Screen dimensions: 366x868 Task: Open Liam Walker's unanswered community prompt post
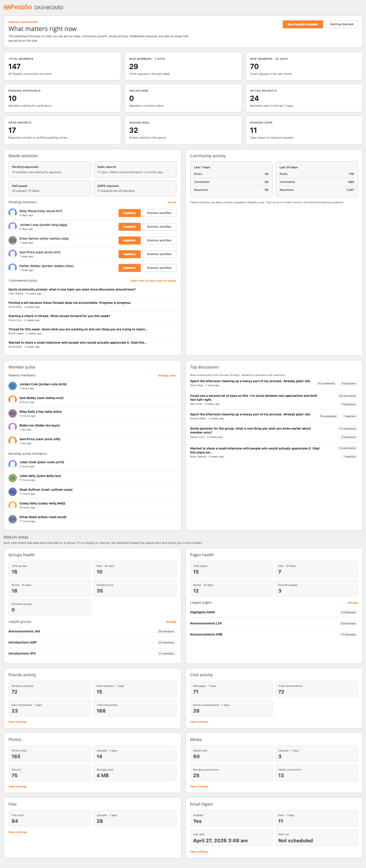72,290
